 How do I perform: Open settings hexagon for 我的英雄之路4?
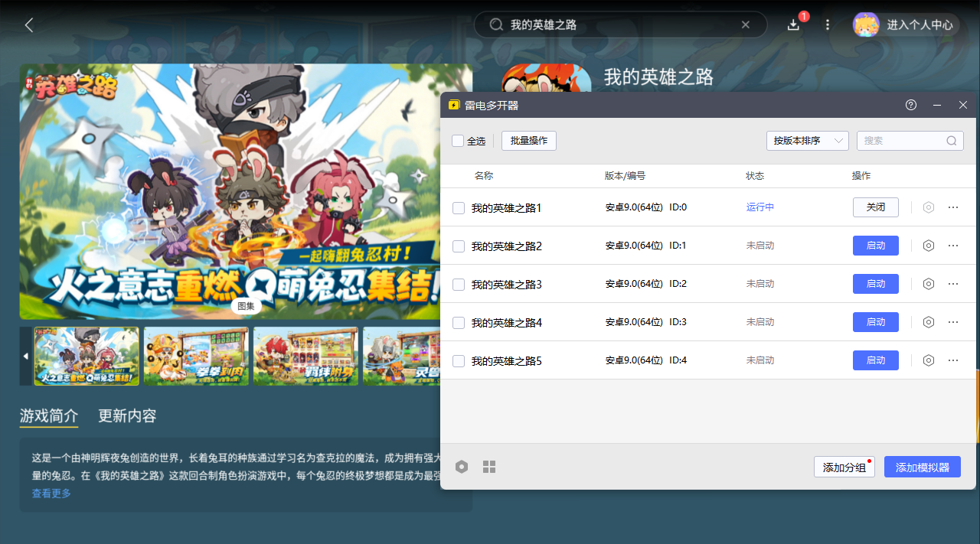click(929, 322)
